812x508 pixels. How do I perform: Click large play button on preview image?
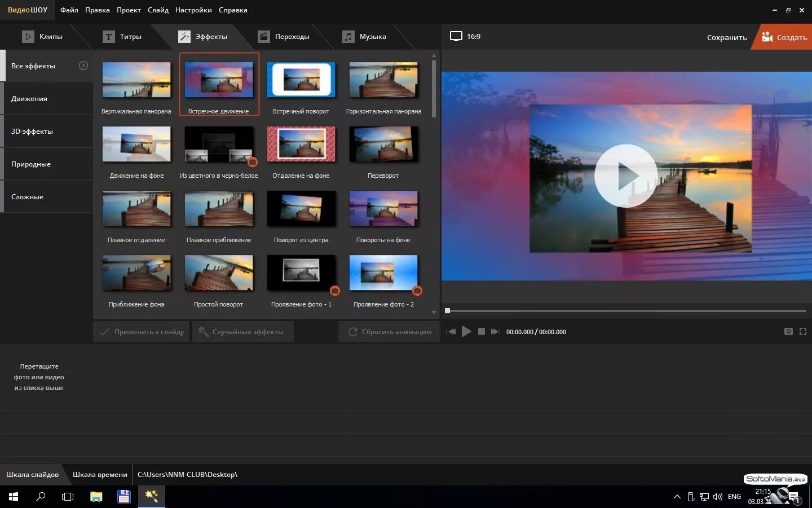tap(626, 176)
